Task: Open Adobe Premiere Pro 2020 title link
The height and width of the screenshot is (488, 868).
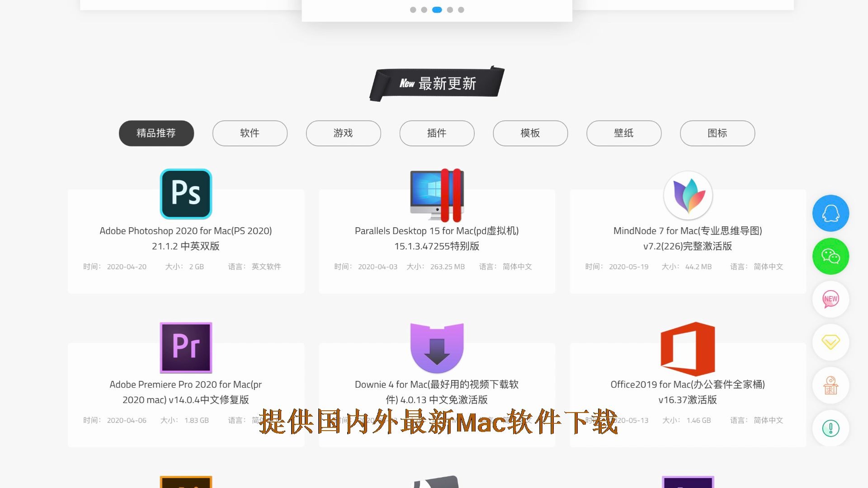Action: tap(186, 392)
